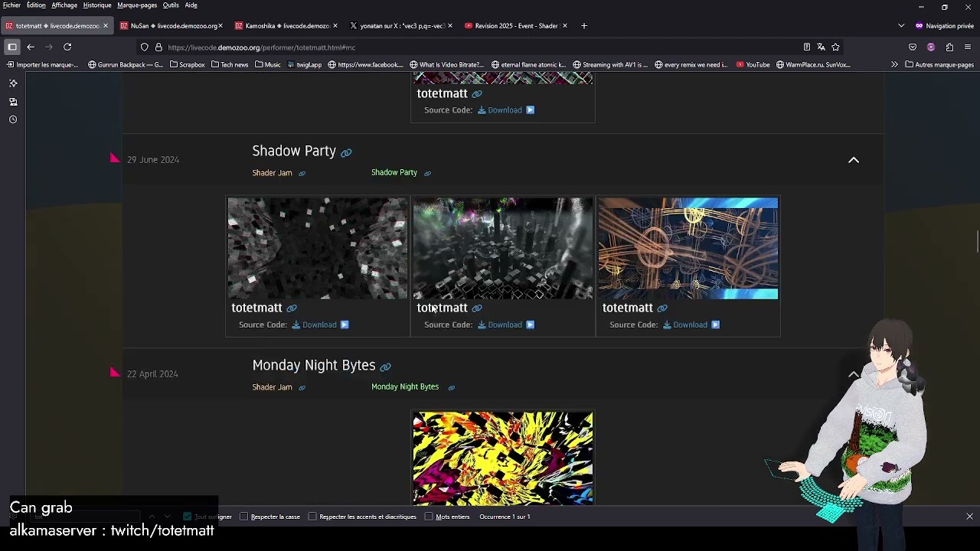Open the Firefox application hamburger menu
The image size is (980, 551).
[x=968, y=47]
